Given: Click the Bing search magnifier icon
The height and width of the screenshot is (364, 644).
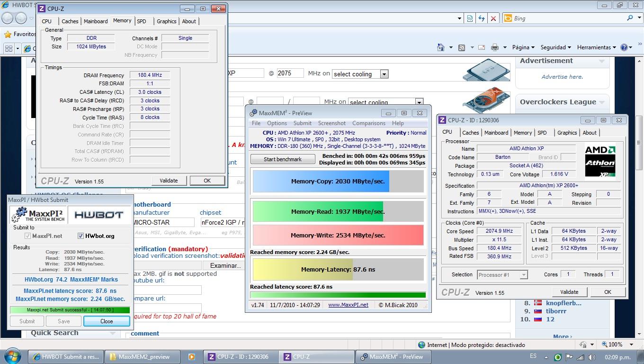Looking at the screenshot, I should [630, 18].
